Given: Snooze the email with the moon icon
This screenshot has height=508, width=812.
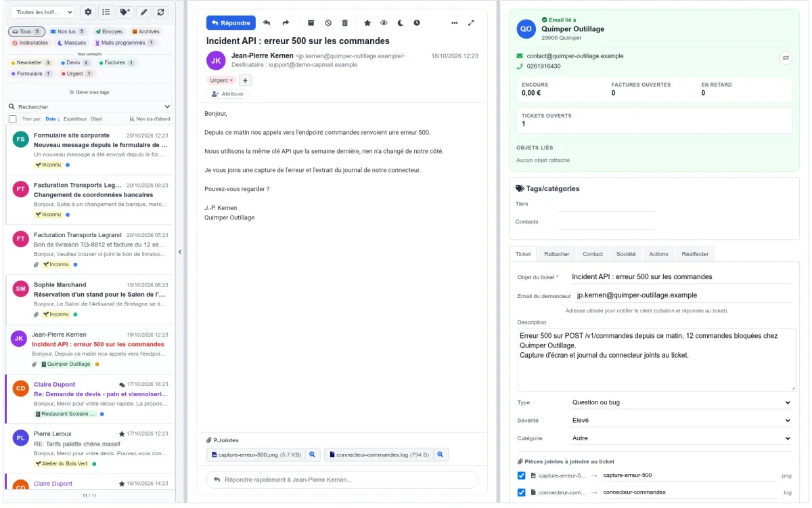Looking at the screenshot, I should (x=400, y=23).
